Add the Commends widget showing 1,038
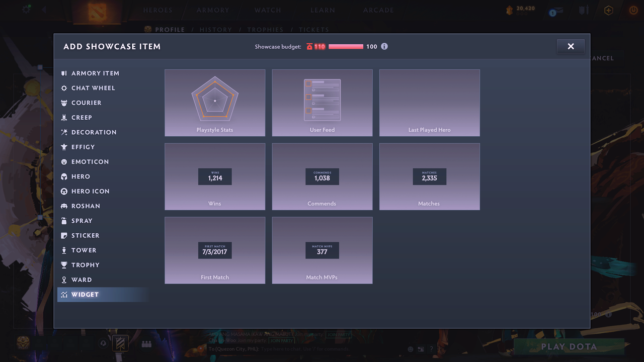 (x=322, y=176)
